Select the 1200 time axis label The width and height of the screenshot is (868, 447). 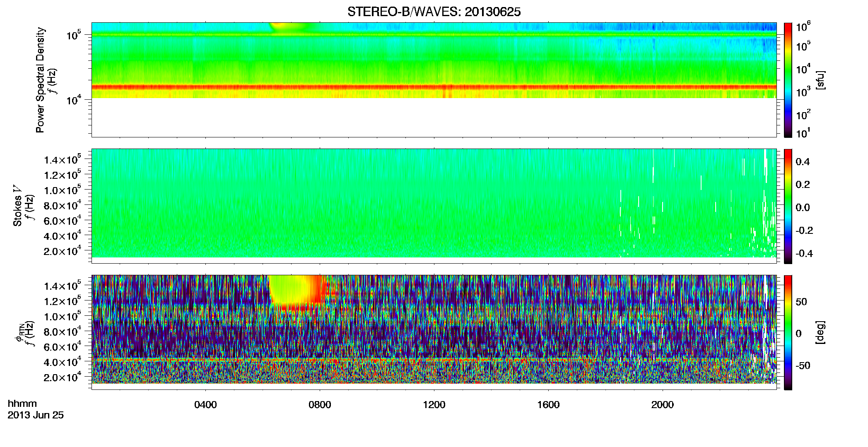[x=434, y=405]
